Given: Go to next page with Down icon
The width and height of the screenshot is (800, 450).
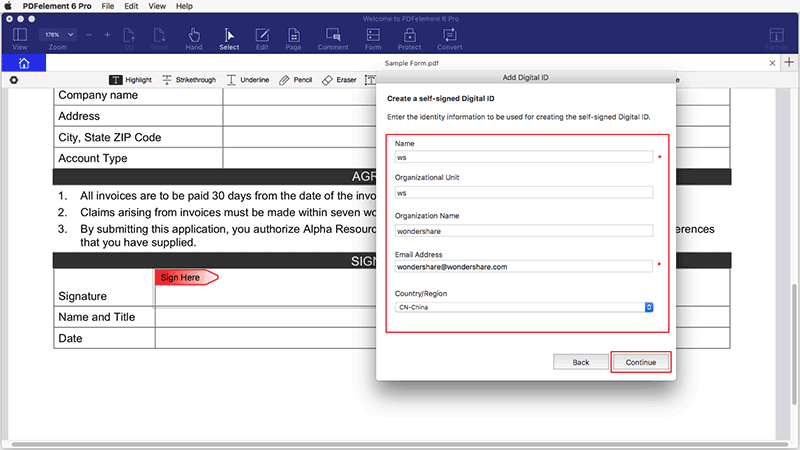Looking at the screenshot, I should [160, 39].
